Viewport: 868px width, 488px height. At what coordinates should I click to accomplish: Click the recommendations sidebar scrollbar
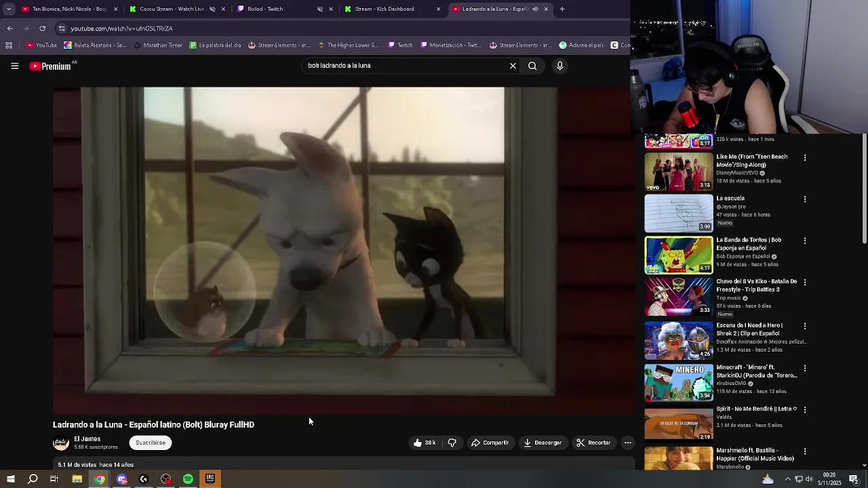tap(864, 190)
